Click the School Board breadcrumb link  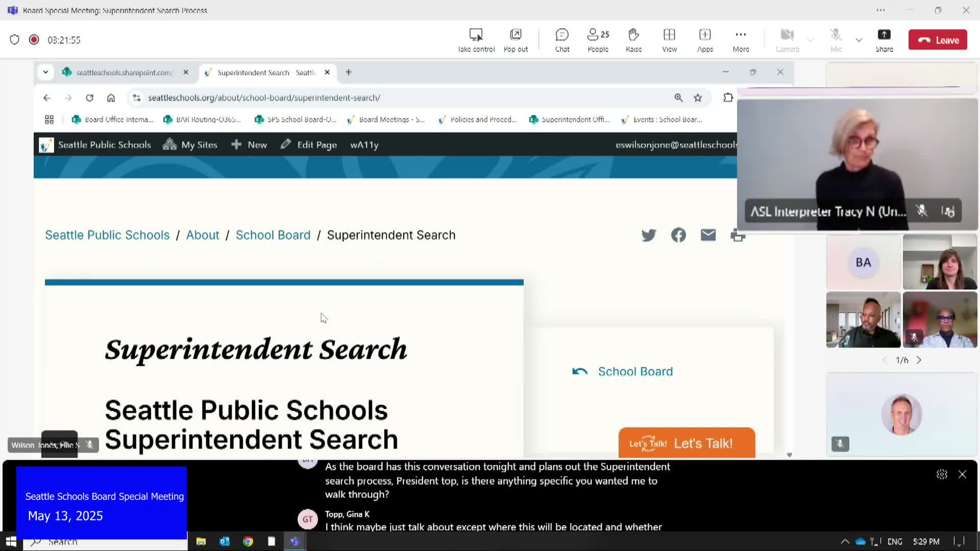click(273, 235)
